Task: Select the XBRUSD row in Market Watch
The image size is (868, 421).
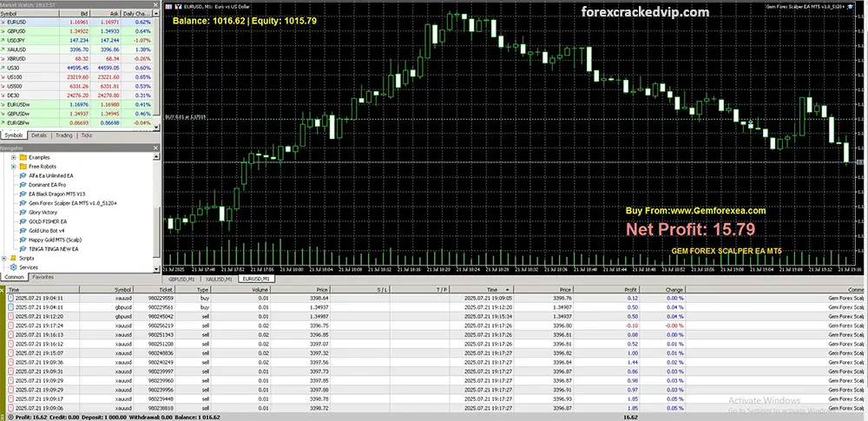Action: point(76,59)
